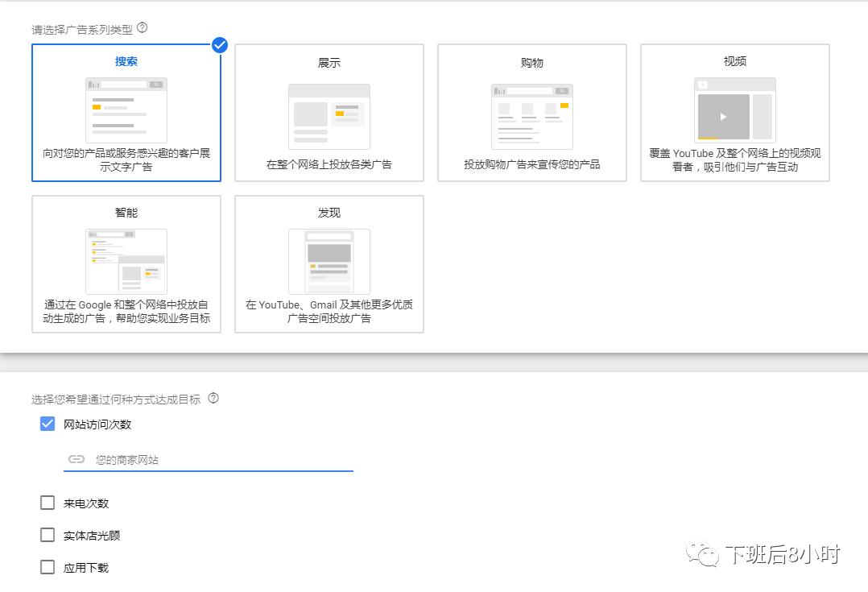
Task: Select the 视频 campaign type card
Action: (x=734, y=113)
